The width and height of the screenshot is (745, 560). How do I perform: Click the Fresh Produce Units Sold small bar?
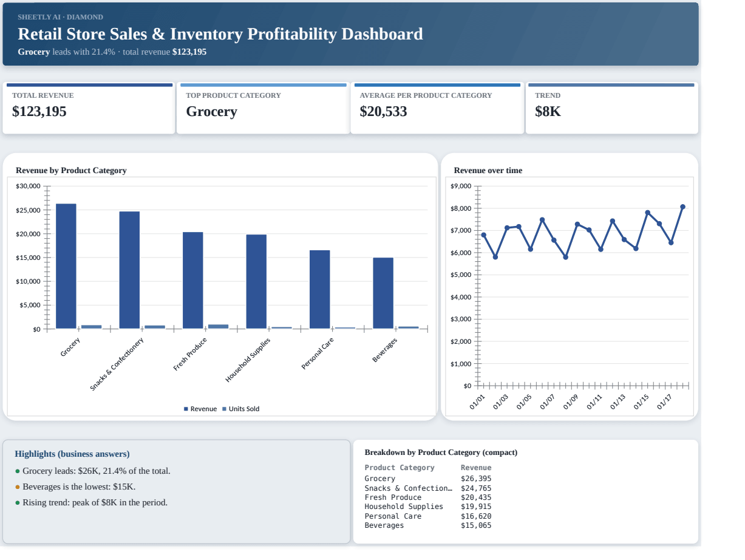[219, 326]
